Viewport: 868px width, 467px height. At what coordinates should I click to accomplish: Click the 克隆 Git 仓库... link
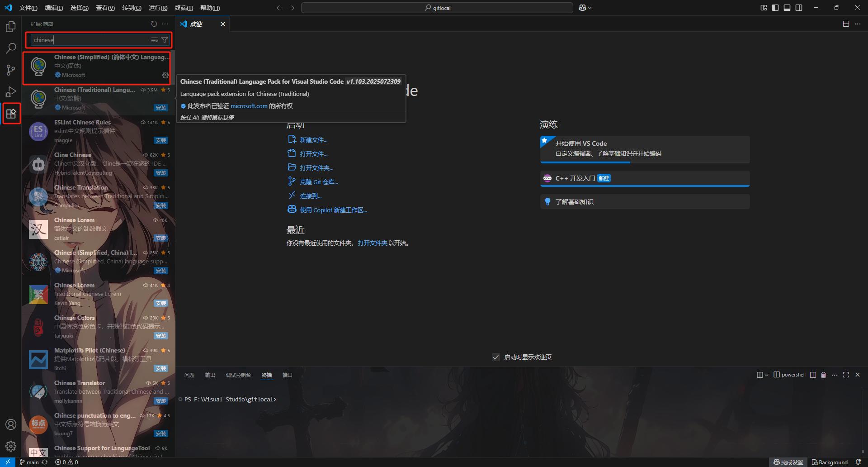[319, 182]
